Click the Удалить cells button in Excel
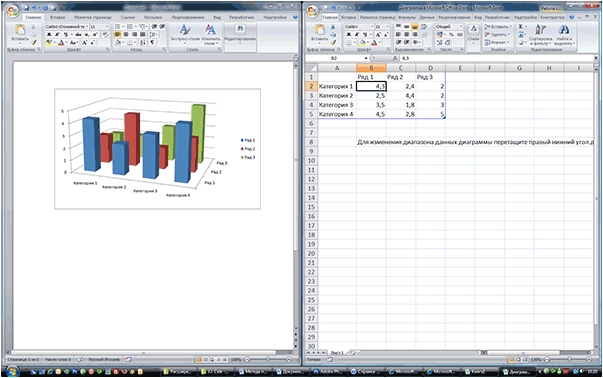The image size is (603, 378). (497, 35)
